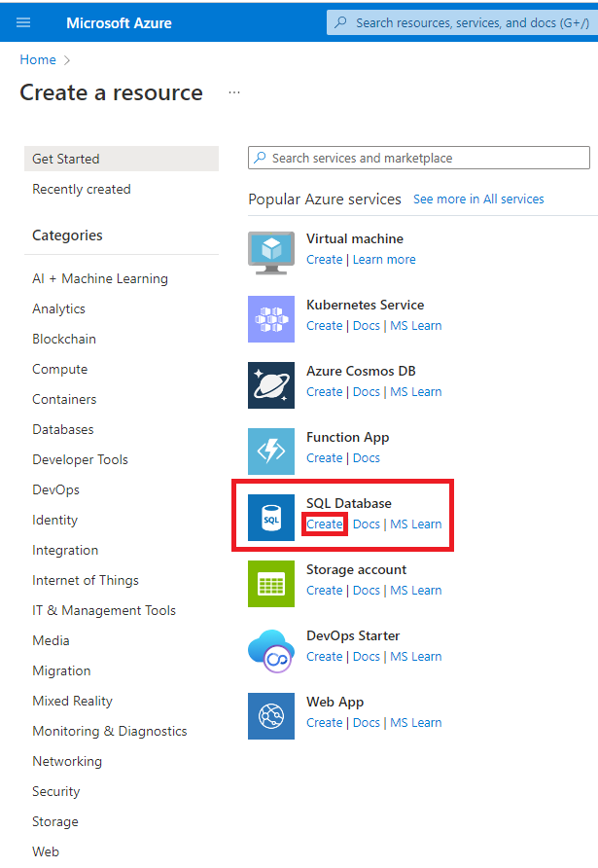The height and width of the screenshot is (868, 598).
Task: Open the hamburger menu in the top bar
Action: (x=23, y=21)
